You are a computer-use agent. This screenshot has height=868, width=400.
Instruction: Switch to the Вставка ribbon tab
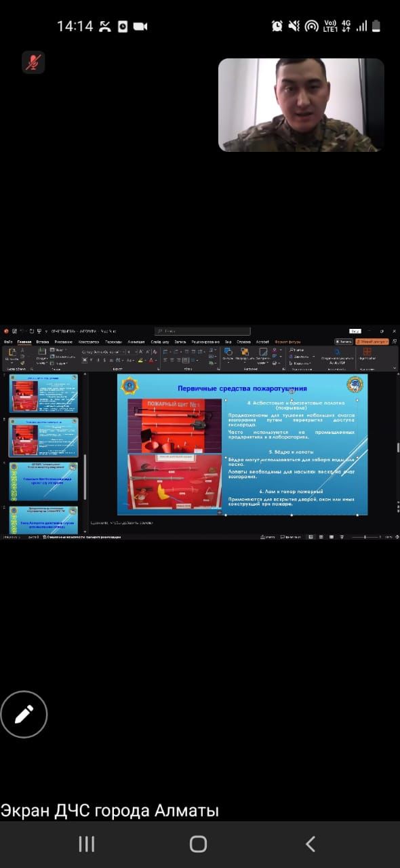[x=42, y=342]
